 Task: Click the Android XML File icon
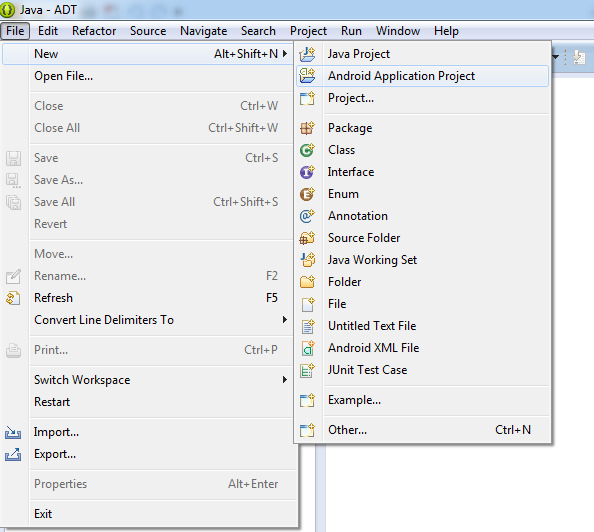(x=307, y=348)
